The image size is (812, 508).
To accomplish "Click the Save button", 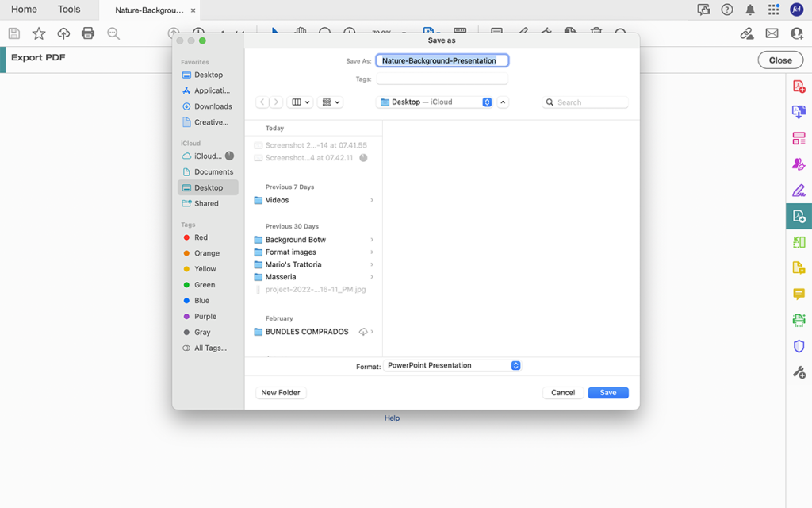I will pyautogui.click(x=607, y=392).
